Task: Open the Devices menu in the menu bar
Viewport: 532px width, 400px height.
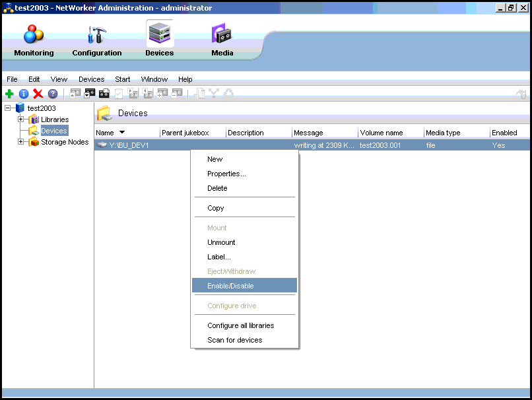Action: (x=91, y=79)
